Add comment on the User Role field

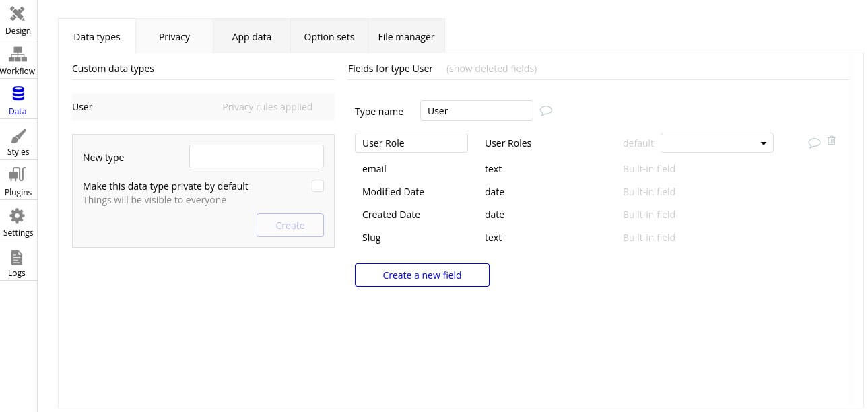pos(814,143)
